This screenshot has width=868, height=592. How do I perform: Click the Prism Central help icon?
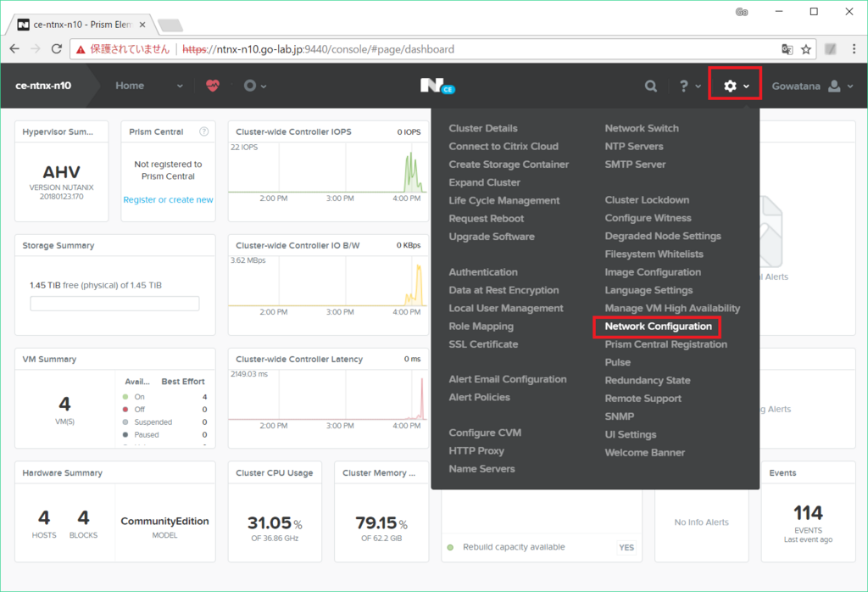tap(203, 131)
